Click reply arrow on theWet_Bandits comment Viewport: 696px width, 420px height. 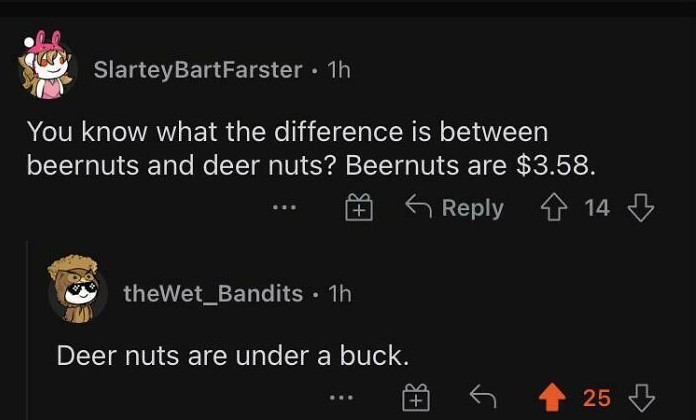pyautogui.click(x=483, y=397)
